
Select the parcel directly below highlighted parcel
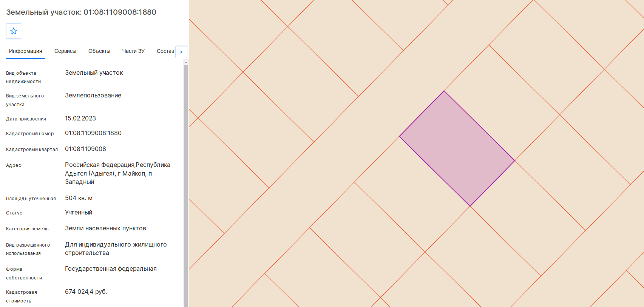412,194
